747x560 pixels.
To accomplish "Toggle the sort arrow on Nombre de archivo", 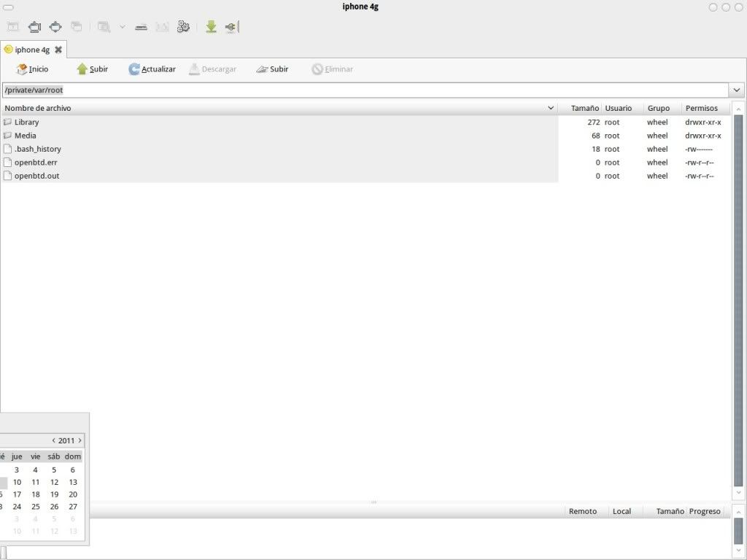I will (551, 108).
